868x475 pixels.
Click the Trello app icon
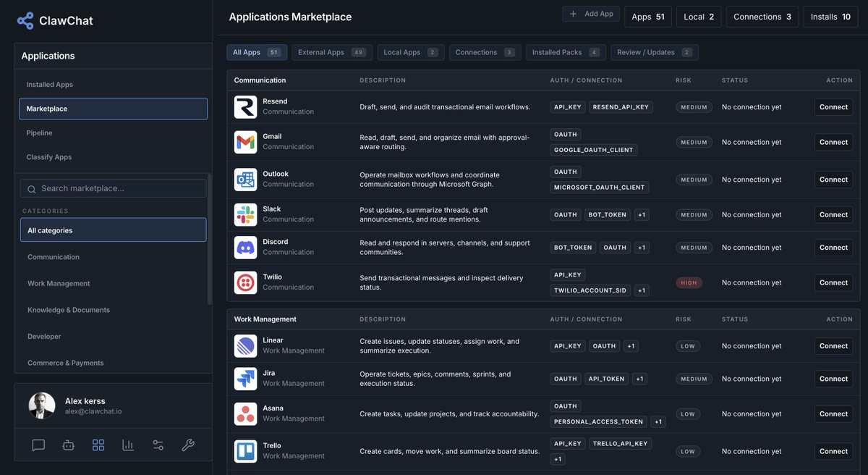(x=246, y=451)
